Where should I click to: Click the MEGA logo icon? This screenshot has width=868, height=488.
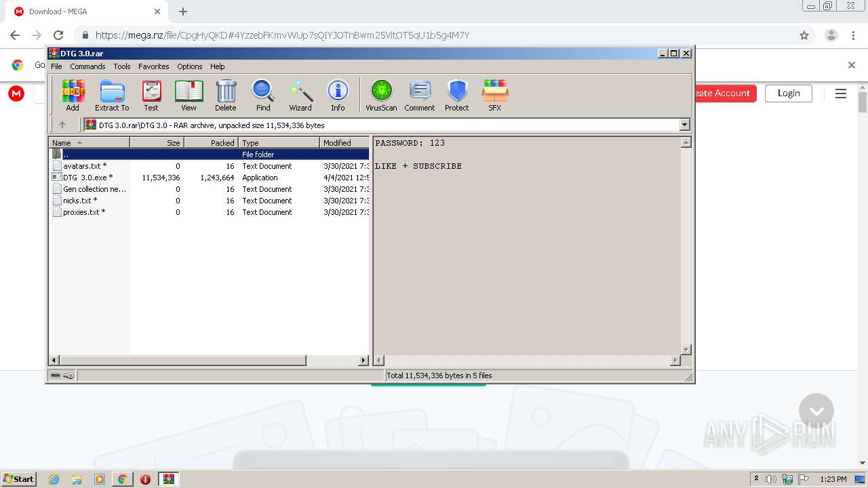pyautogui.click(x=16, y=94)
